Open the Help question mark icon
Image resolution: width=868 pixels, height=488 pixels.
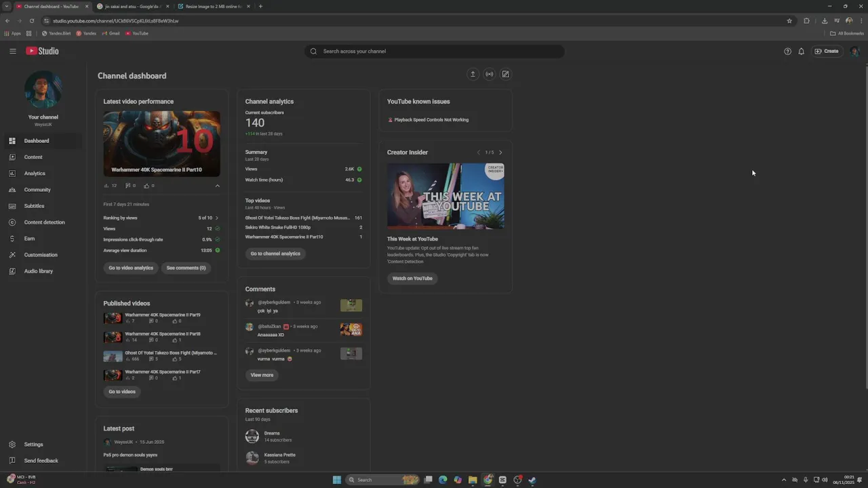(787, 52)
